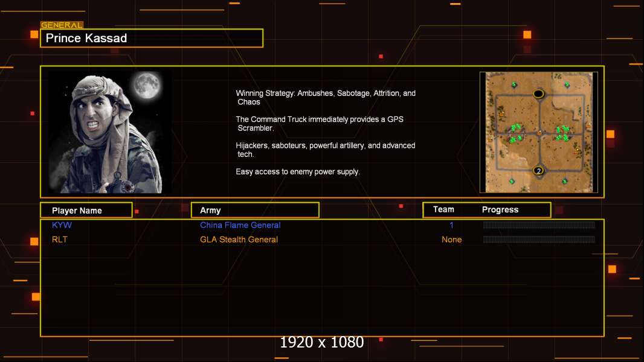The height and width of the screenshot is (362, 644).
Task: Click KYW's loading progress bar
Action: [539, 224]
